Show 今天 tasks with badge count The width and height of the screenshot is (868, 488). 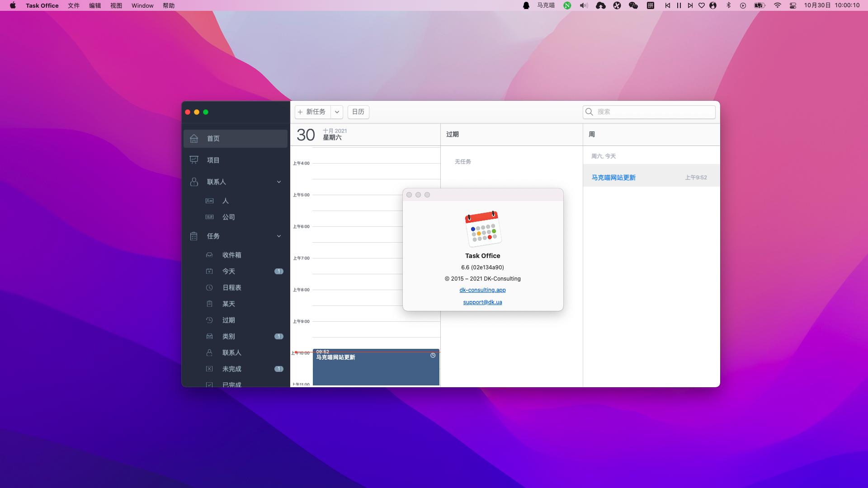coord(228,271)
